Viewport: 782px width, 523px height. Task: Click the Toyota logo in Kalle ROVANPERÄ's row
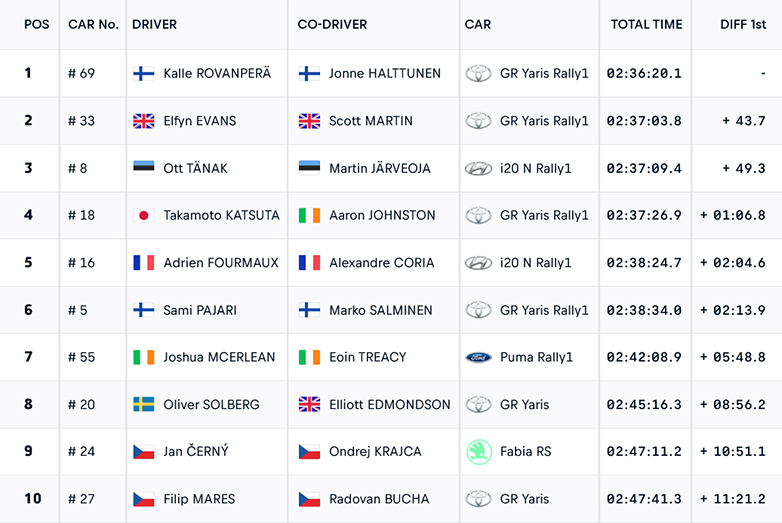[479, 74]
